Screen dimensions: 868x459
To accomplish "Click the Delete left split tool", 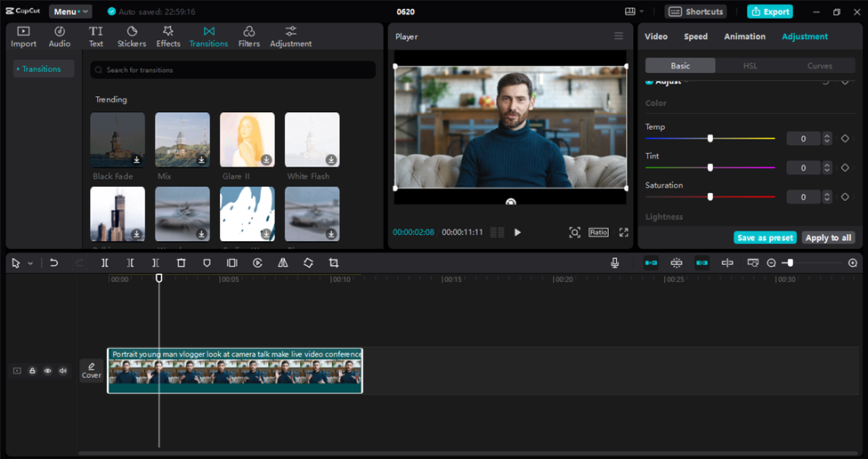I will click(130, 263).
